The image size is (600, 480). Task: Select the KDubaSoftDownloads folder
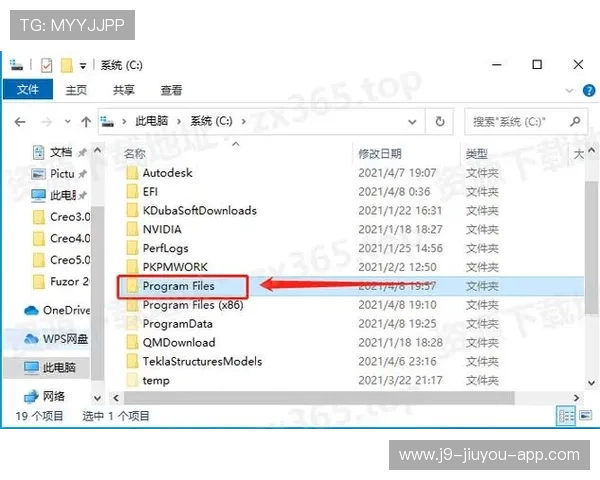coord(199,211)
